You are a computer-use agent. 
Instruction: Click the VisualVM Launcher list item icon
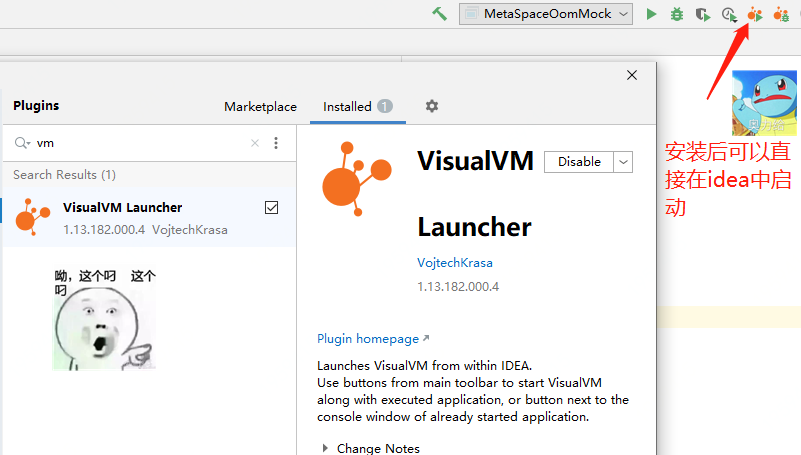point(33,217)
